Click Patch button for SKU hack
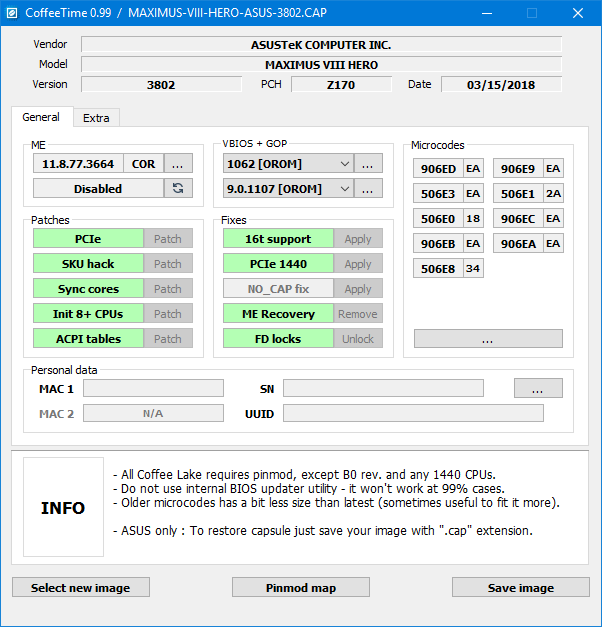This screenshot has width=602, height=627. (x=168, y=264)
